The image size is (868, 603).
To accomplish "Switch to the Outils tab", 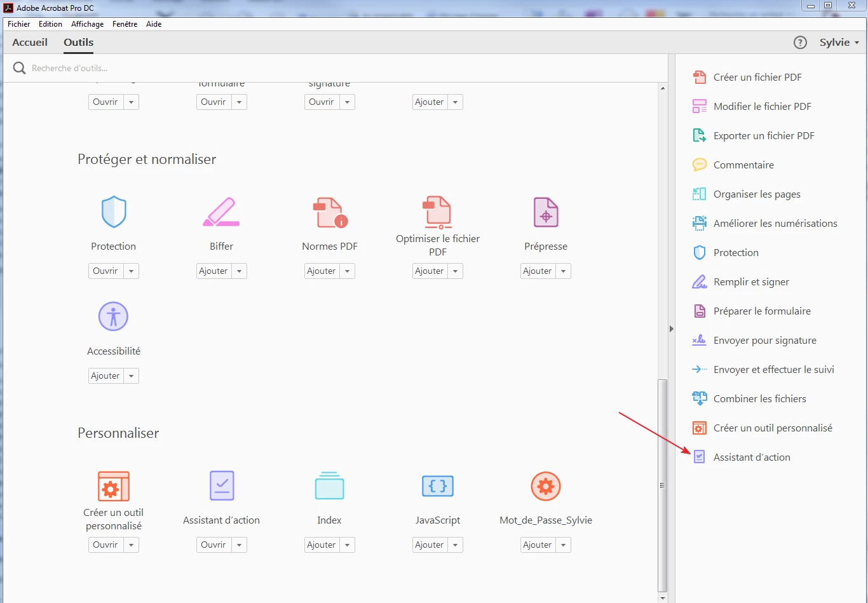I will point(78,43).
